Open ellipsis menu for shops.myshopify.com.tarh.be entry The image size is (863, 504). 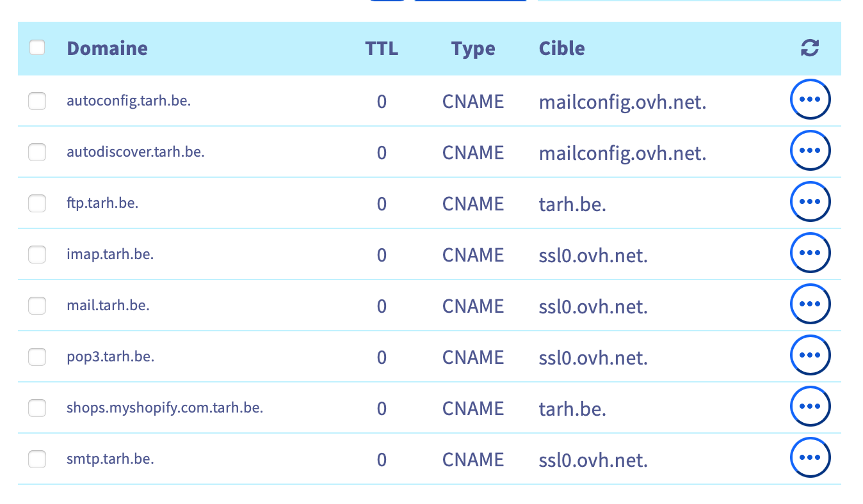click(811, 407)
